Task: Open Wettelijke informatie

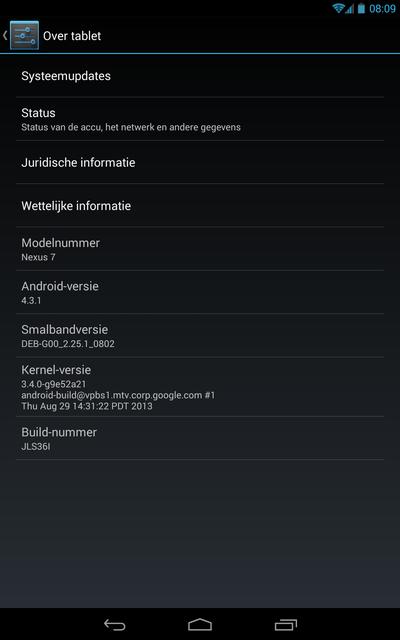Action: tap(200, 206)
